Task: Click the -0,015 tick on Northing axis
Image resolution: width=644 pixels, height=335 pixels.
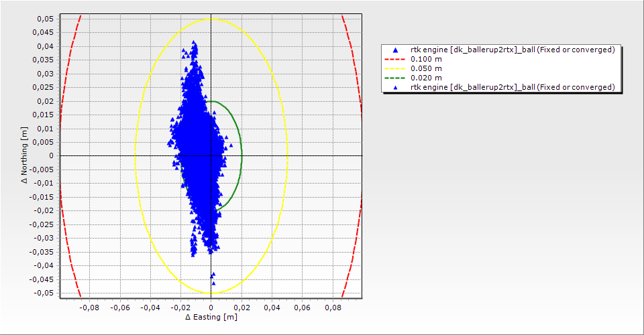Action: click(42, 197)
